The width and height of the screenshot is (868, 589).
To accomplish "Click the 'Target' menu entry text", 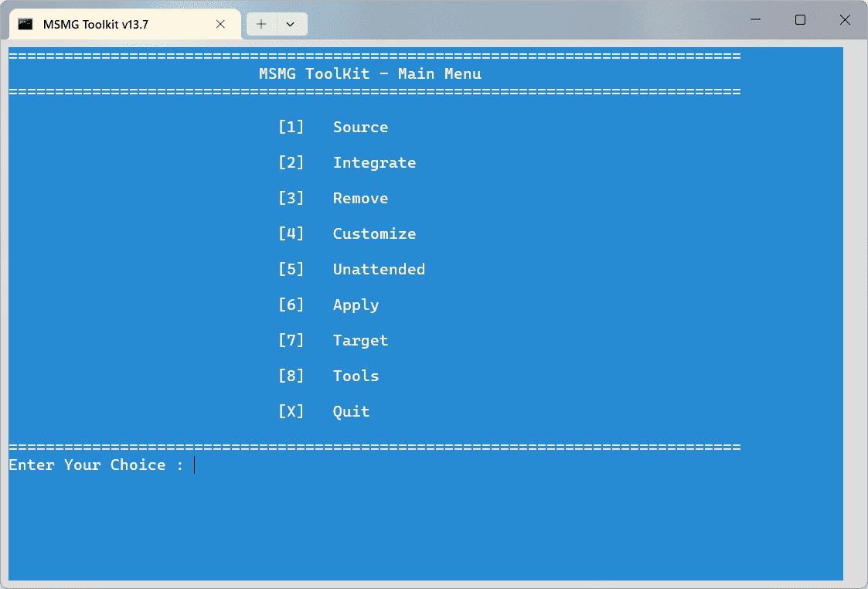I will coord(360,340).
